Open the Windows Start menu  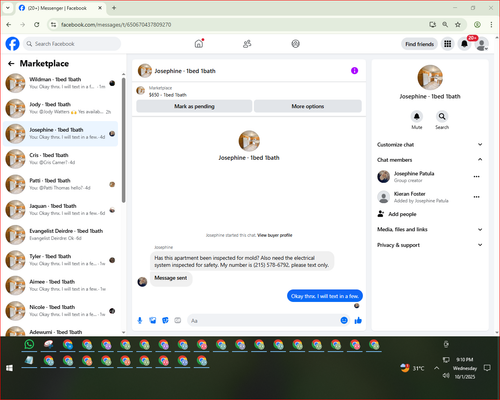9,368
